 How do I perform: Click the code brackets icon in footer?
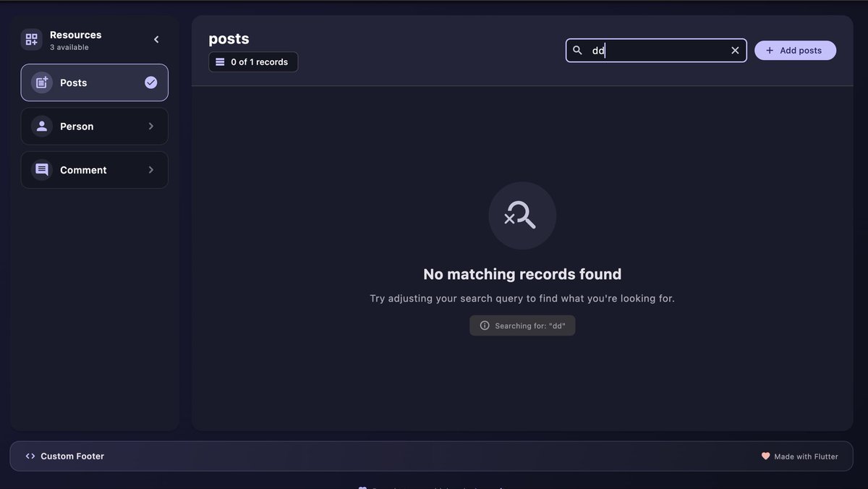point(30,456)
